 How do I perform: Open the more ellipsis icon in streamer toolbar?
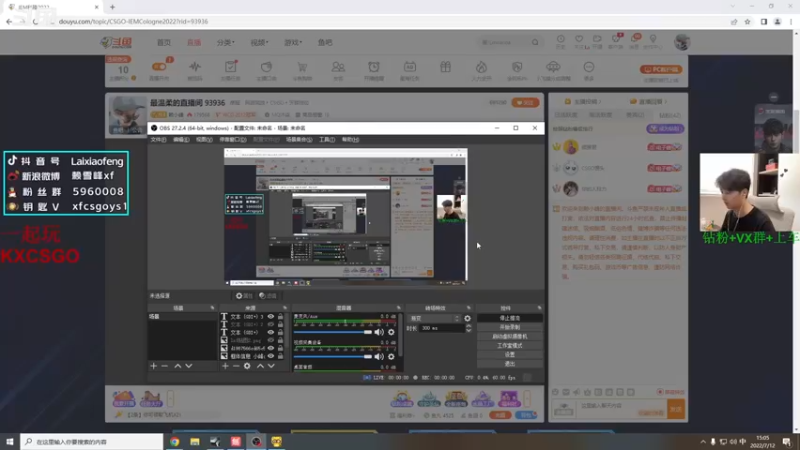[x=589, y=67]
